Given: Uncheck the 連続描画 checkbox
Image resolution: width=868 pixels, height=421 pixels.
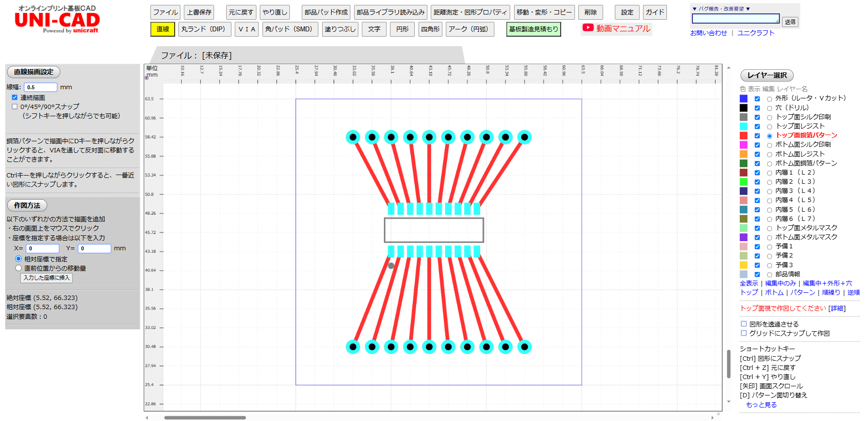Looking at the screenshot, I should 14,97.
